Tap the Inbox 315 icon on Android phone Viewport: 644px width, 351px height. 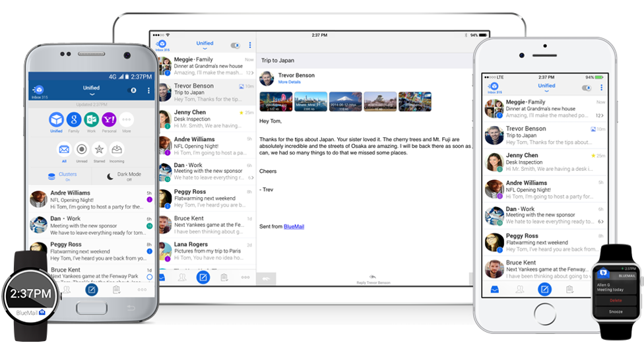(39, 91)
